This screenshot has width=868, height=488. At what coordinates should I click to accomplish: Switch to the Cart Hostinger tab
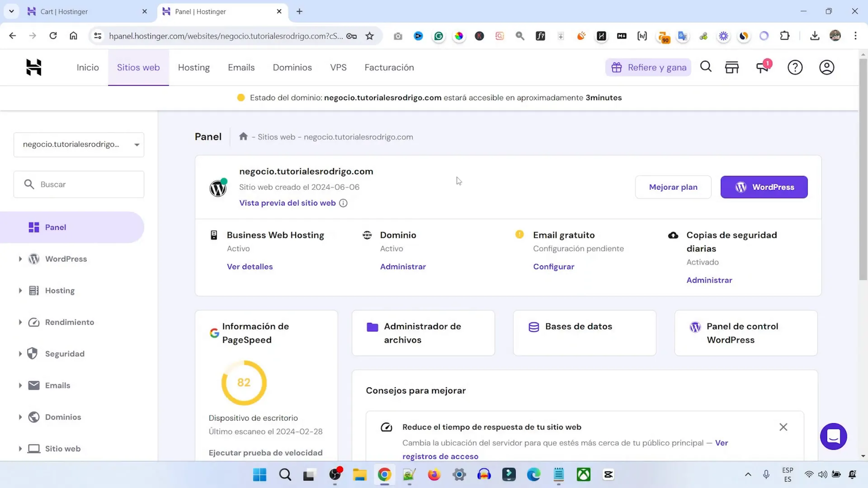[65, 11]
